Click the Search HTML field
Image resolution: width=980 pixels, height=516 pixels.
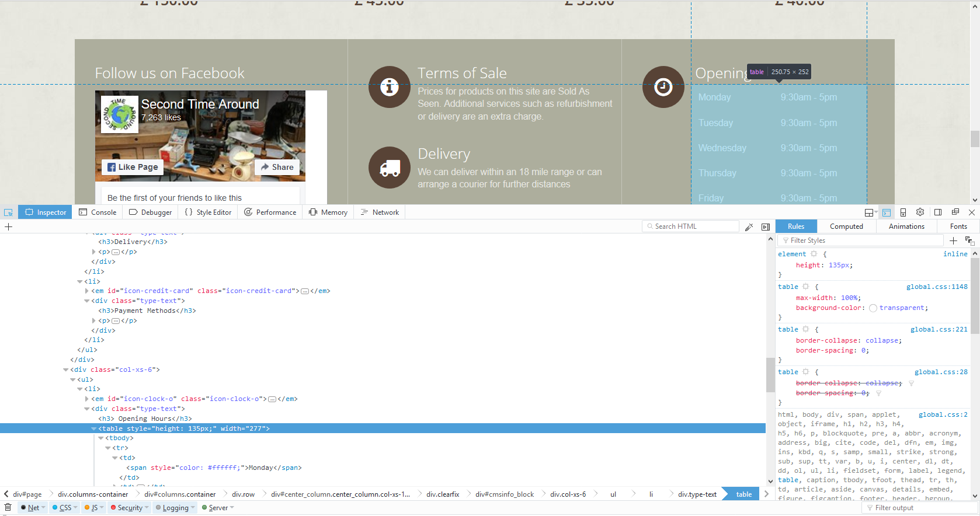click(x=690, y=226)
